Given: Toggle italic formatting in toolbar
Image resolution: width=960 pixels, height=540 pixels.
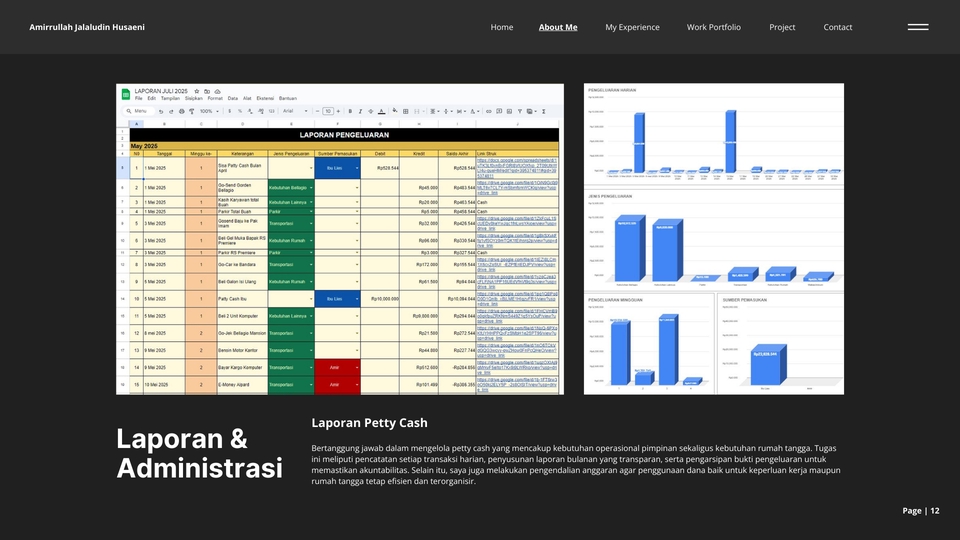Looking at the screenshot, I should (x=360, y=111).
